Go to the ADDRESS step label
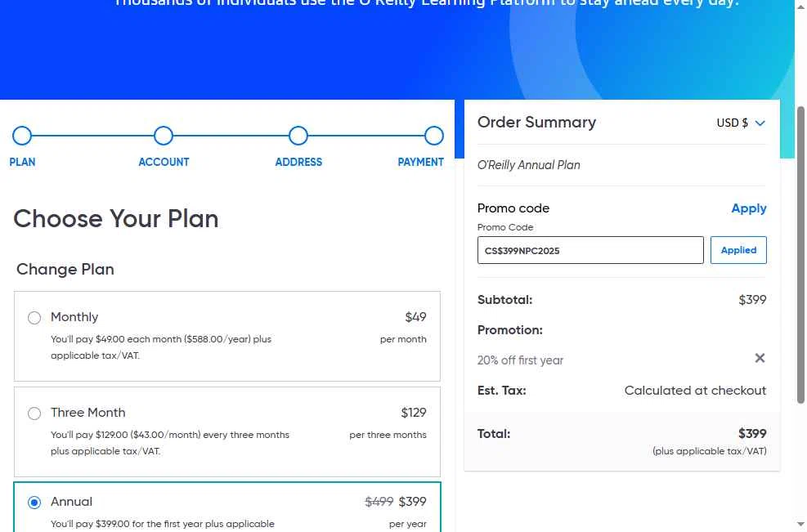The image size is (807, 532). point(298,162)
